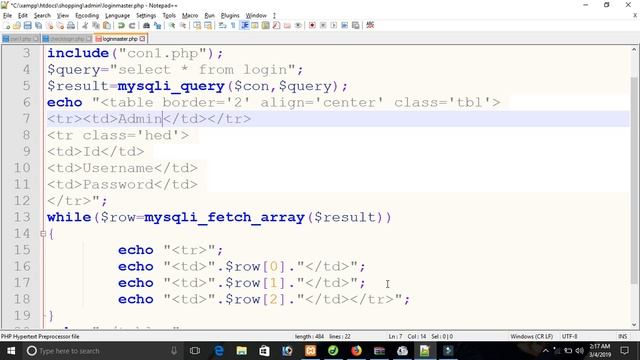Open the File menu
The width and height of the screenshot is (640, 360).
tap(7, 16)
